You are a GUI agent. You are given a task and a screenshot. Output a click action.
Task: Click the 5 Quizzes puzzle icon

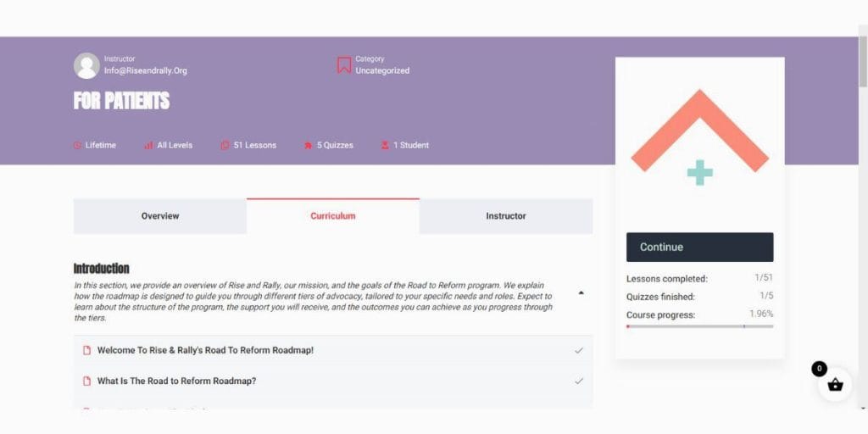pyautogui.click(x=308, y=146)
